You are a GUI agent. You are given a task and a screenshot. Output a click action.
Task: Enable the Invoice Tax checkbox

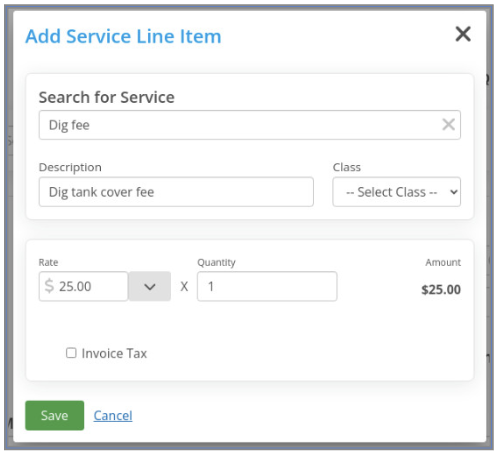click(71, 353)
